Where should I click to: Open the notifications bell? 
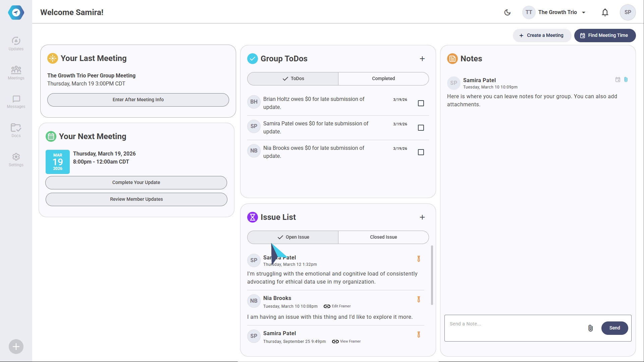point(605,12)
